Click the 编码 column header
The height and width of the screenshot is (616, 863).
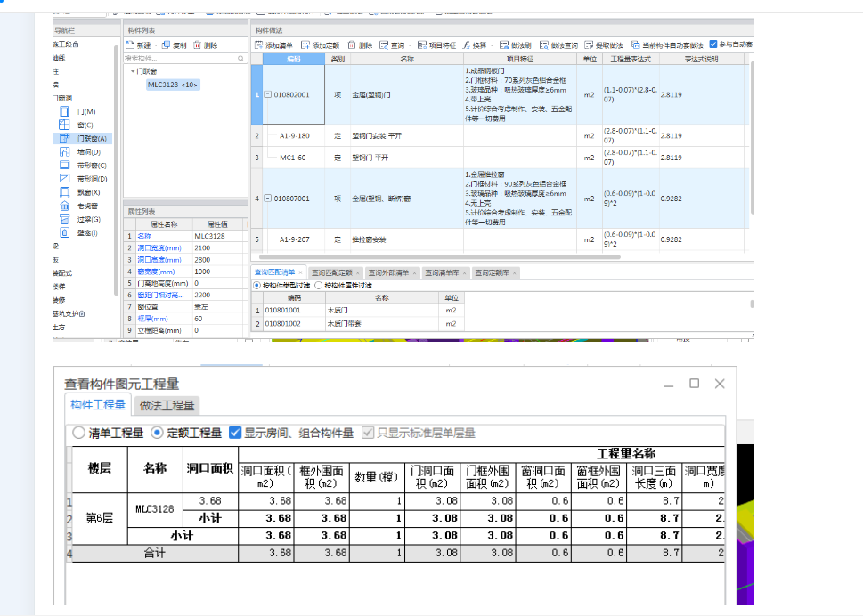pyautogui.click(x=294, y=59)
